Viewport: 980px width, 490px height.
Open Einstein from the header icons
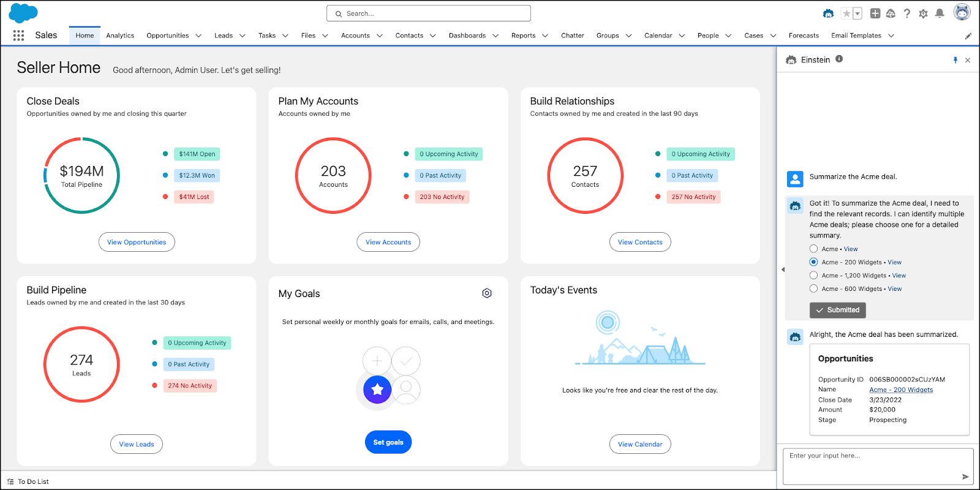[828, 13]
